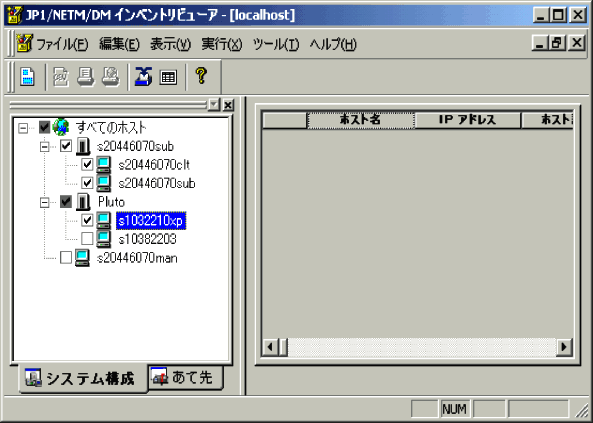Open the 実行(X) menu
This screenshot has height=423, width=593.
pyautogui.click(x=222, y=44)
